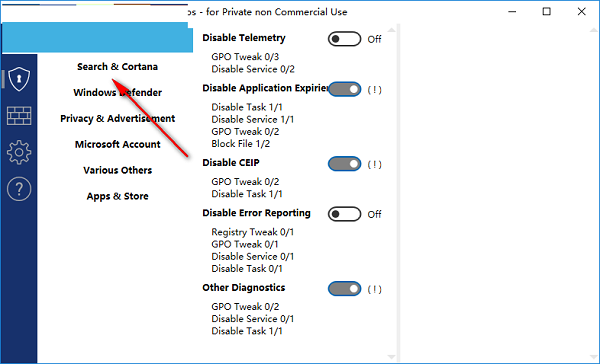Toggle the Disable CEIP switch
This screenshot has width=600, height=364.
(x=344, y=164)
